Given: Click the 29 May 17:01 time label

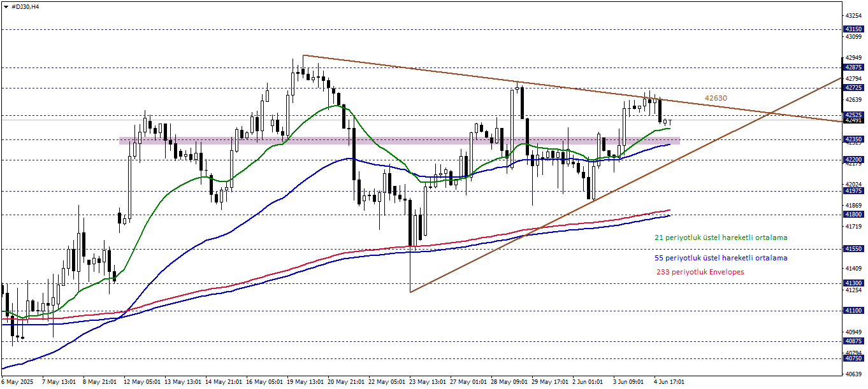Looking at the screenshot, I should [549, 382].
